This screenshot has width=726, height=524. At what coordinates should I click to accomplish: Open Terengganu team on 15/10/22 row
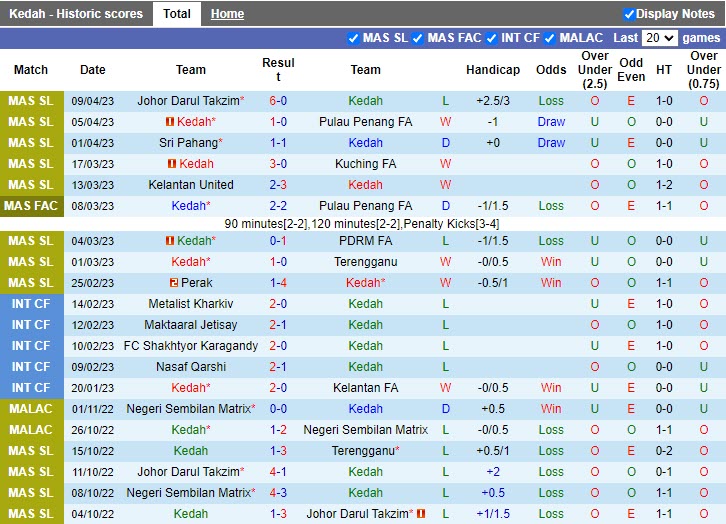[363, 451]
